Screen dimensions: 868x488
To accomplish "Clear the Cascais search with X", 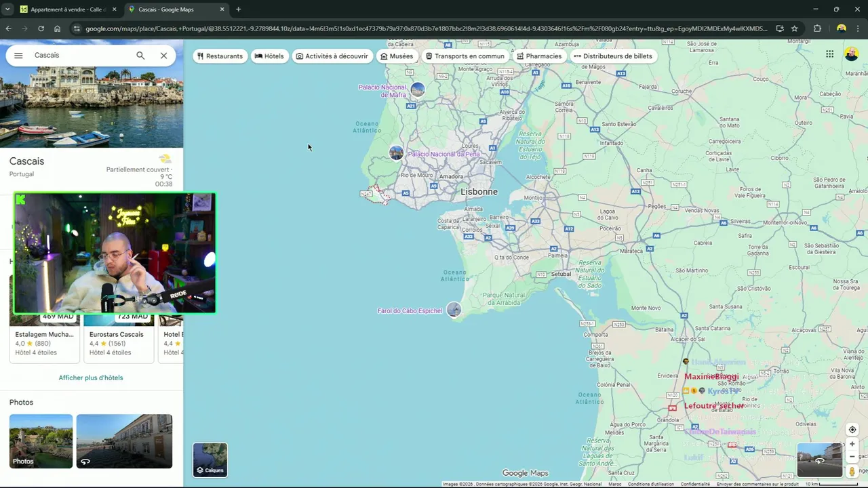I will (163, 56).
